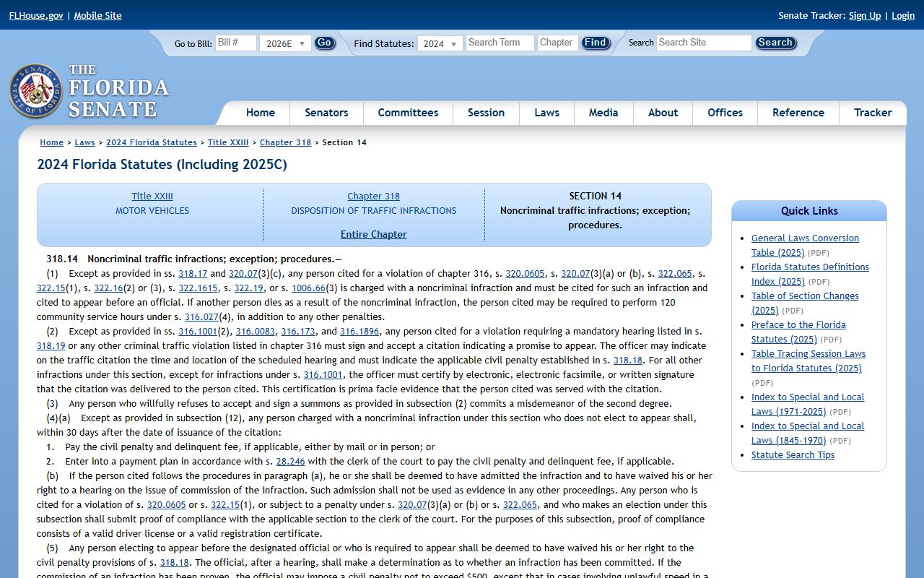Focus the Search Term input field
Screen dimensions: 924x578
(x=500, y=43)
